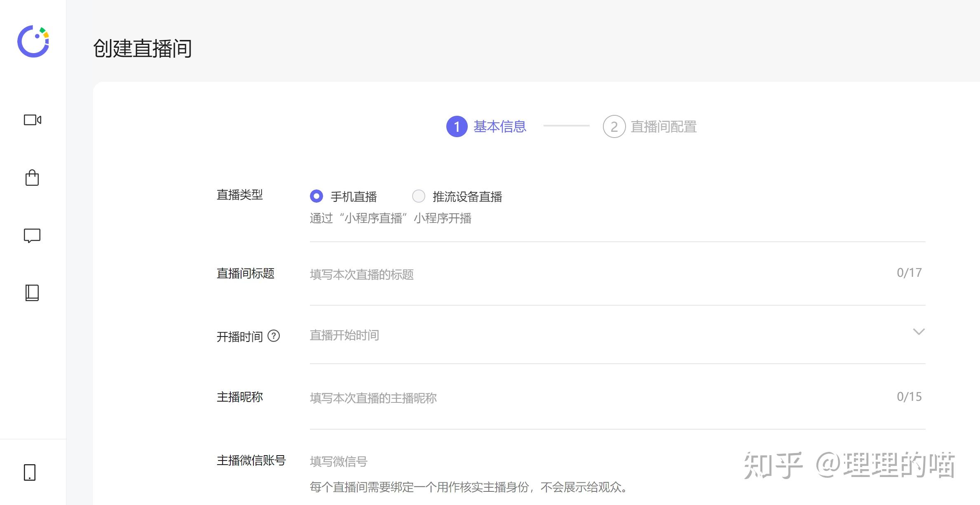Open the shopping bag sidebar icon
This screenshot has width=980, height=505.
tap(32, 178)
